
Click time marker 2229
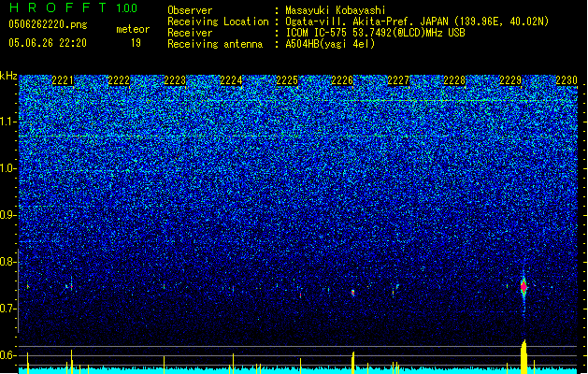coord(510,80)
